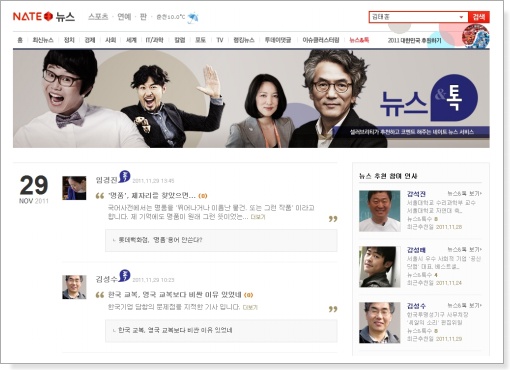The height and width of the screenshot is (370, 510).
Task: Click 더보기 under the '명품' post
Action: (258, 217)
